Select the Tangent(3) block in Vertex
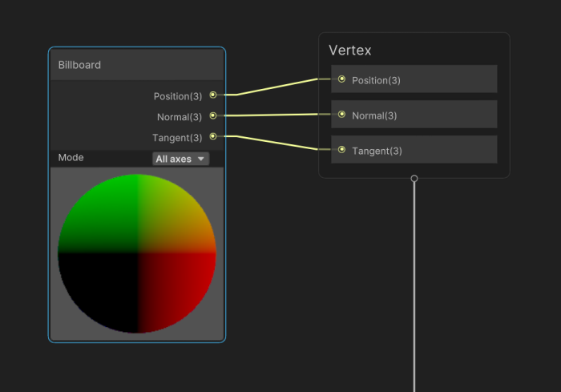This screenshot has height=392, width=561. click(414, 150)
